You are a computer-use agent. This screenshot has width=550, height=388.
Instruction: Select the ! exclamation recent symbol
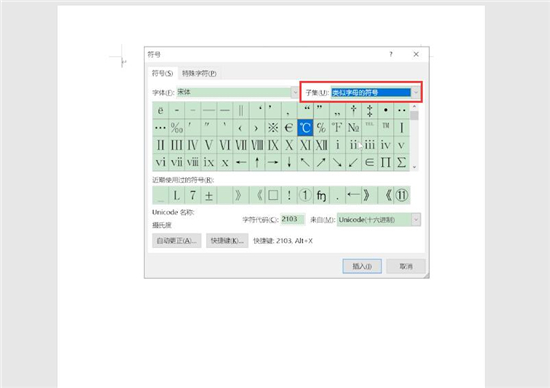point(289,195)
